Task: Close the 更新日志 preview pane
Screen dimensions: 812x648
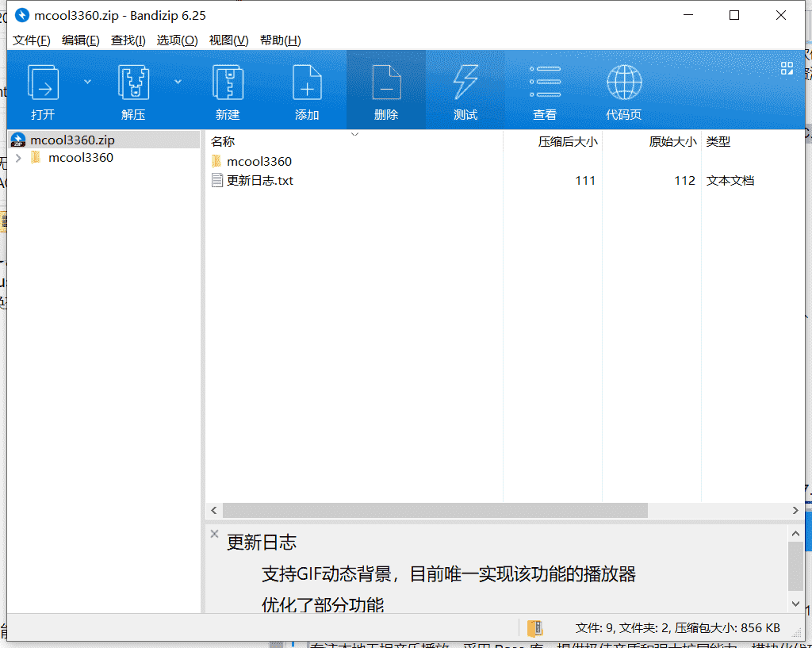Action: (214, 534)
